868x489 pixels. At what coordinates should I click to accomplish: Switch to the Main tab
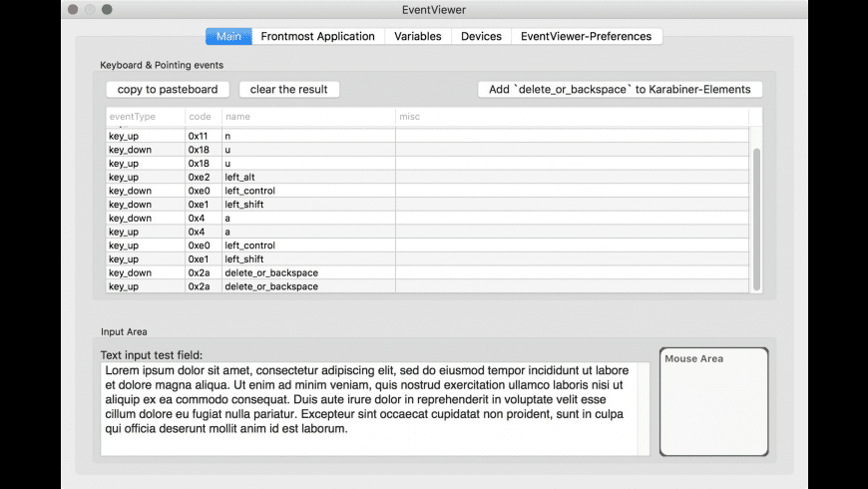click(x=228, y=36)
